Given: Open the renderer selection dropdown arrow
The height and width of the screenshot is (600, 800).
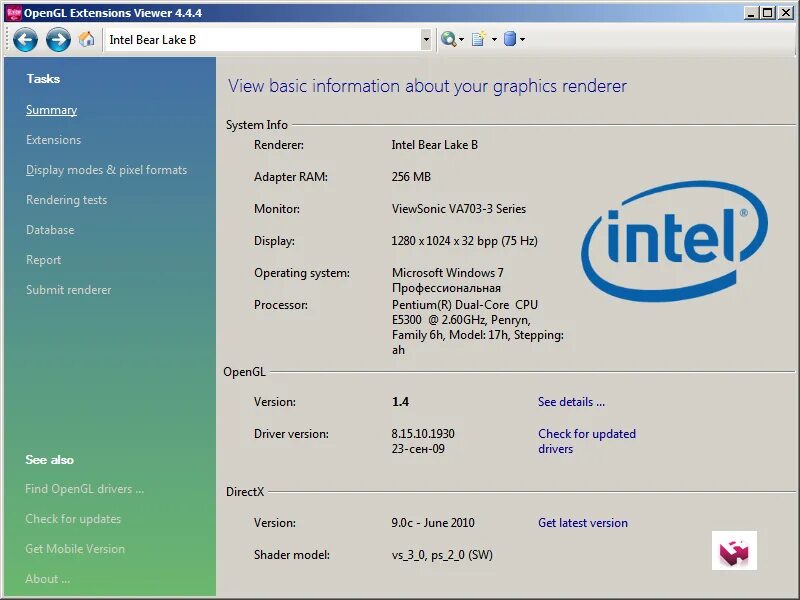Looking at the screenshot, I should 426,39.
